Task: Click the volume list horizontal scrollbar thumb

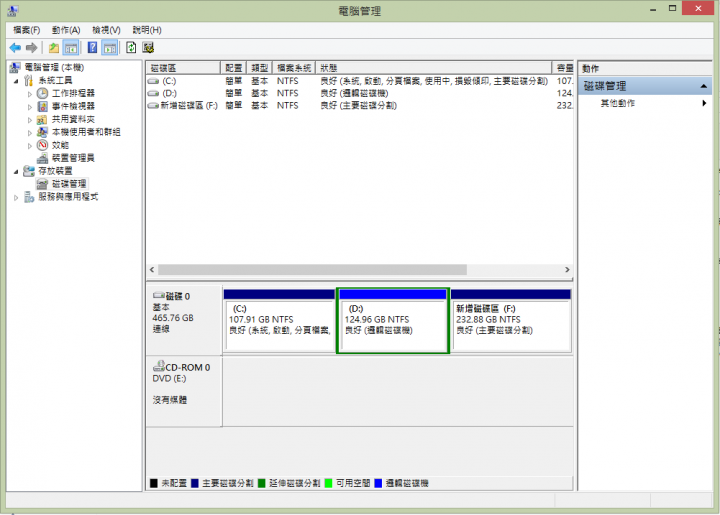Action: point(312,269)
